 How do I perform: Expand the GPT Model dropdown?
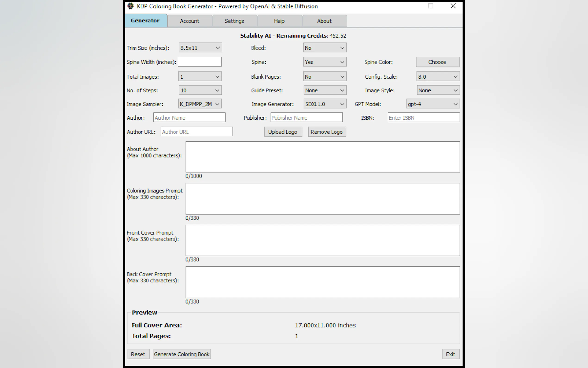(433, 104)
